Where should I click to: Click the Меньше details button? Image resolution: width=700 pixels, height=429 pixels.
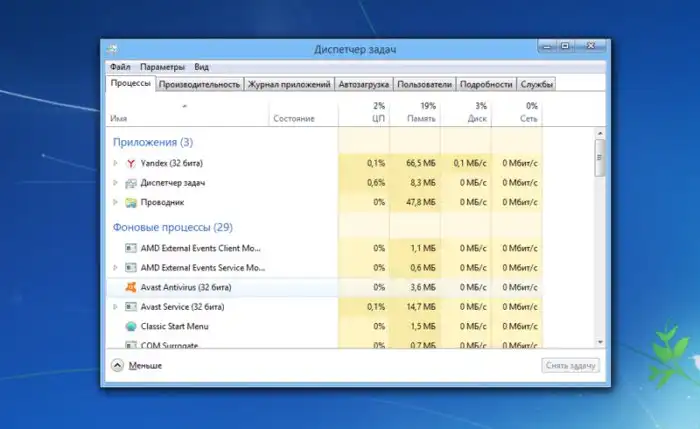[137, 366]
